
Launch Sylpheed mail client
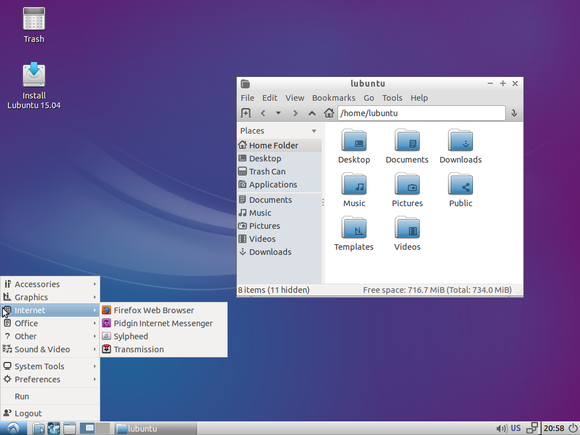pyautogui.click(x=164, y=336)
